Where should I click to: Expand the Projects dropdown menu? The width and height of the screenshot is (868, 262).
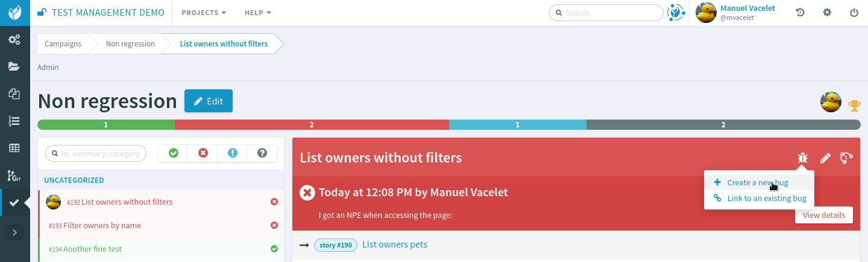coord(204,13)
